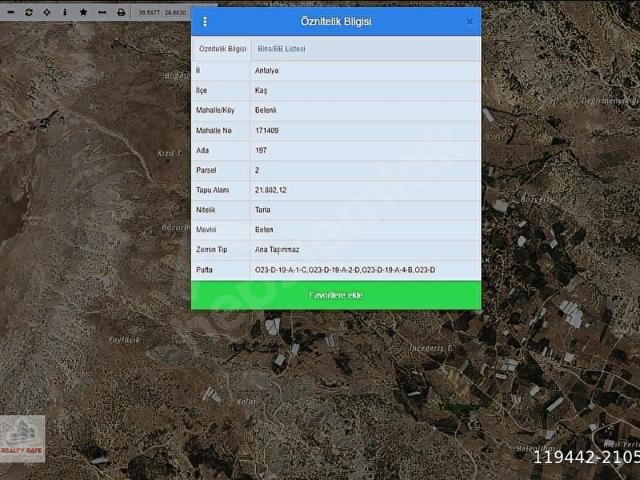Click the 'İncegeriş T.' map label

click(431, 348)
